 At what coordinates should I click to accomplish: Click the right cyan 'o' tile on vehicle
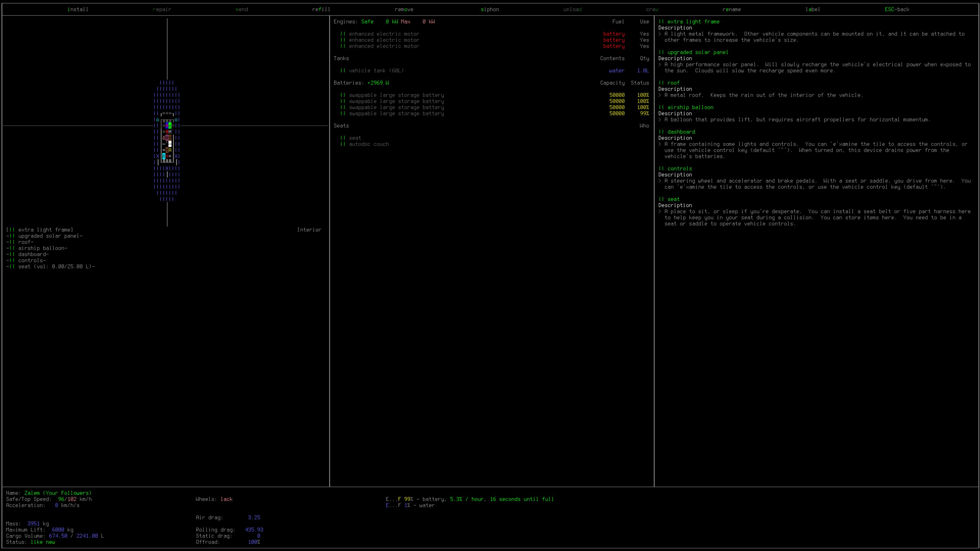(x=176, y=120)
